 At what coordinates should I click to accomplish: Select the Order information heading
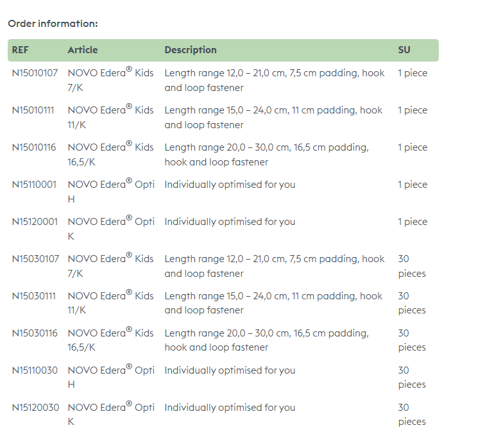[53, 24]
